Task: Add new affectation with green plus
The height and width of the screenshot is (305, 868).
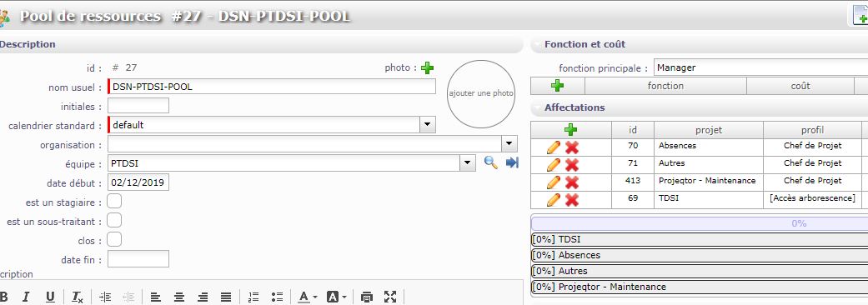Action: coord(570,130)
